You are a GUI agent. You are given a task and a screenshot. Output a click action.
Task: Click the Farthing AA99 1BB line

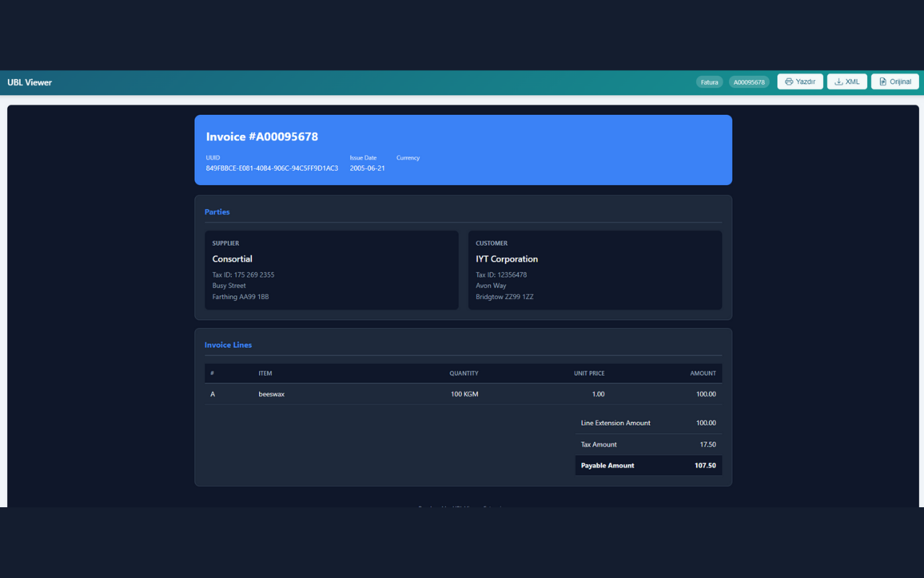click(x=240, y=297)
